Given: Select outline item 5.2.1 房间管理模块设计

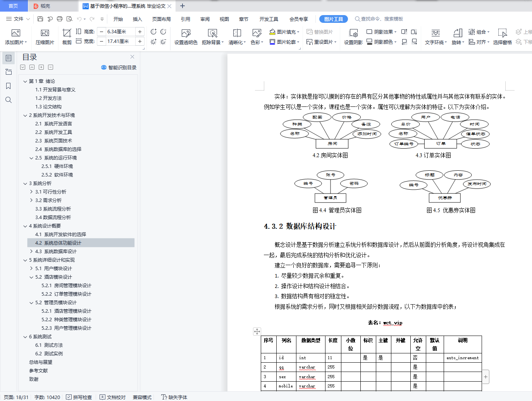Looking at the screenshot, I should (67, 286).
